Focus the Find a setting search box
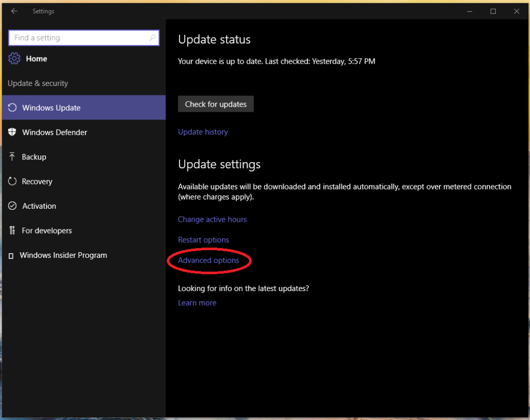This screenshot has width=530, height=420. 78,38
